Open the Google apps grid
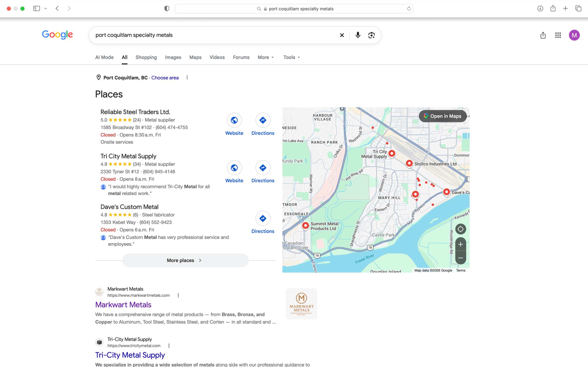The image size is (588, 367). point(558,35)
